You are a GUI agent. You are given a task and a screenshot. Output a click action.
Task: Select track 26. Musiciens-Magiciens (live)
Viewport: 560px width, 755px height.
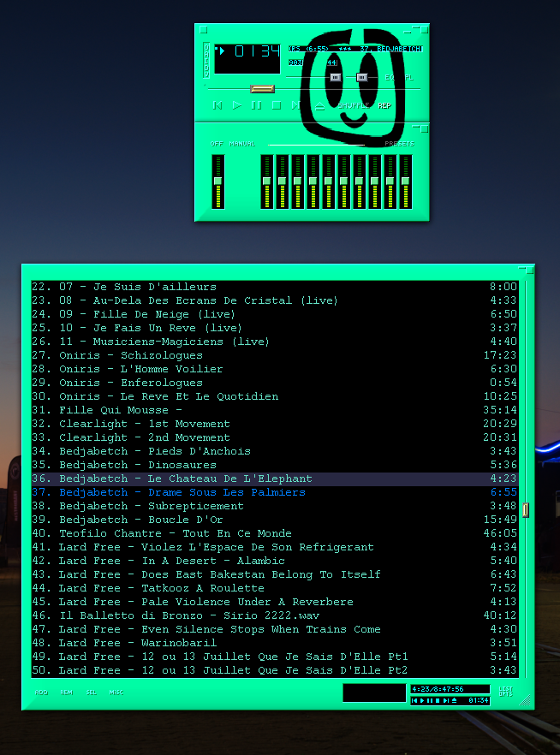click(275, 342)
